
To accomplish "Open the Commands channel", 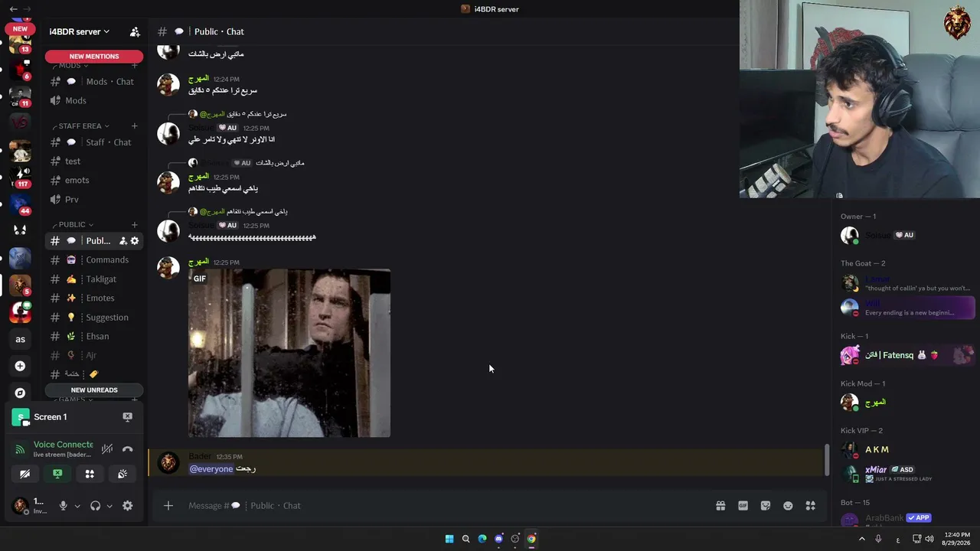I will (94, 260).
